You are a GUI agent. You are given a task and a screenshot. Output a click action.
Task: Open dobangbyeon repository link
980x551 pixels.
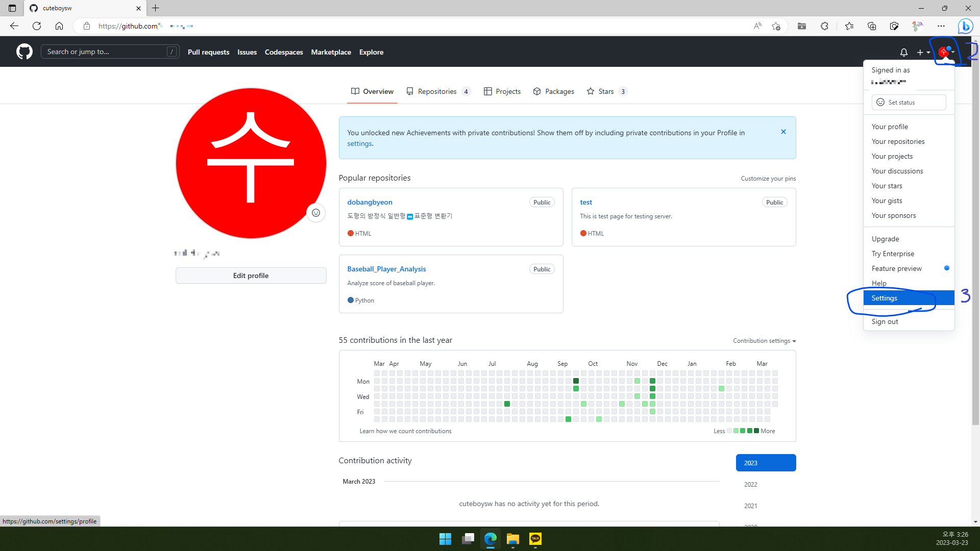point(370,202)
